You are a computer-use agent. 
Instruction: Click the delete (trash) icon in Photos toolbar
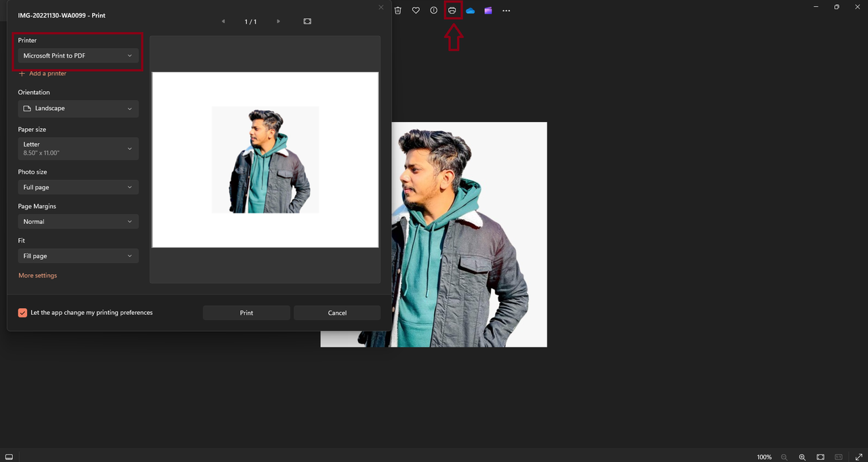point(398,10)
